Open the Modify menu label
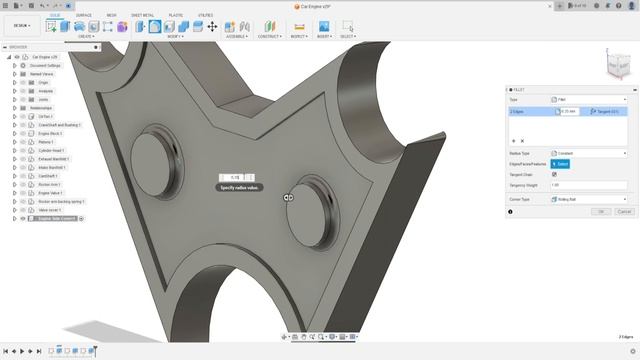The height and width of the screenshot is (360, 640). (x=176, y=36)
